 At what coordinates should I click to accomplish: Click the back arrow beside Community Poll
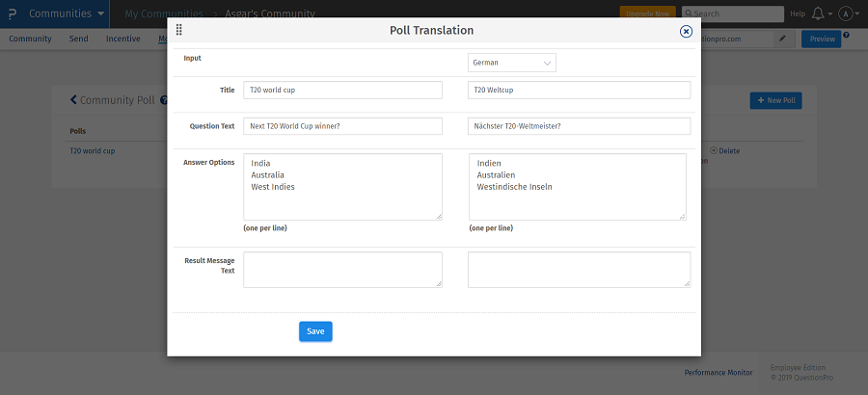click(73, 100)
